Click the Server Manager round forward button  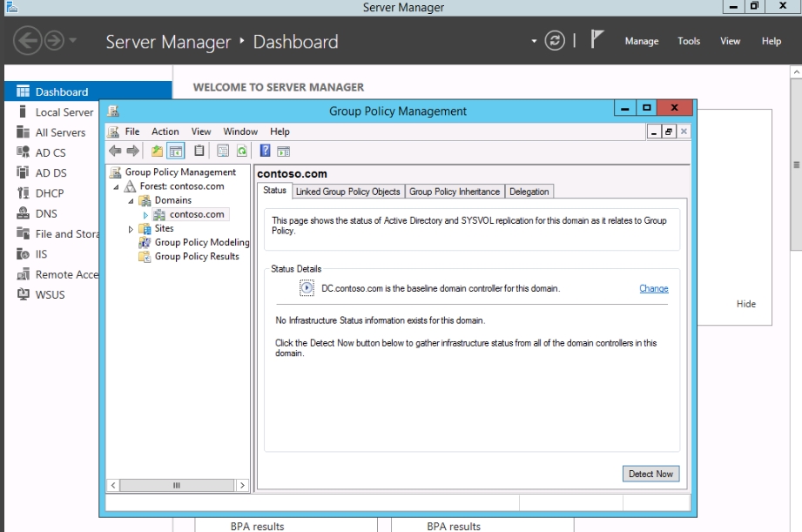point(54,40)
